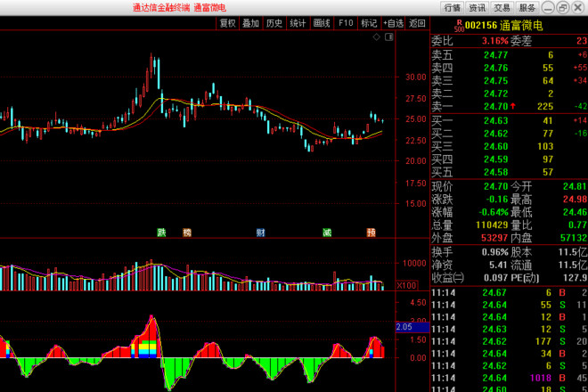Open the 历史 history toolbar button
This screenshot has height=392, width=588.
pyautogui.click(x=274, y=23)
